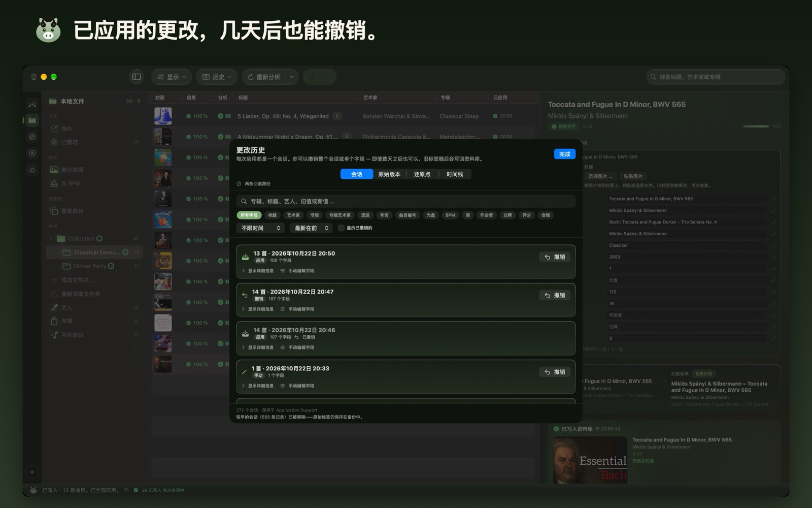This screenshot has height=508, width=812.
Task: Click the pig mascot icon in status bar
Action: (33, 490)
